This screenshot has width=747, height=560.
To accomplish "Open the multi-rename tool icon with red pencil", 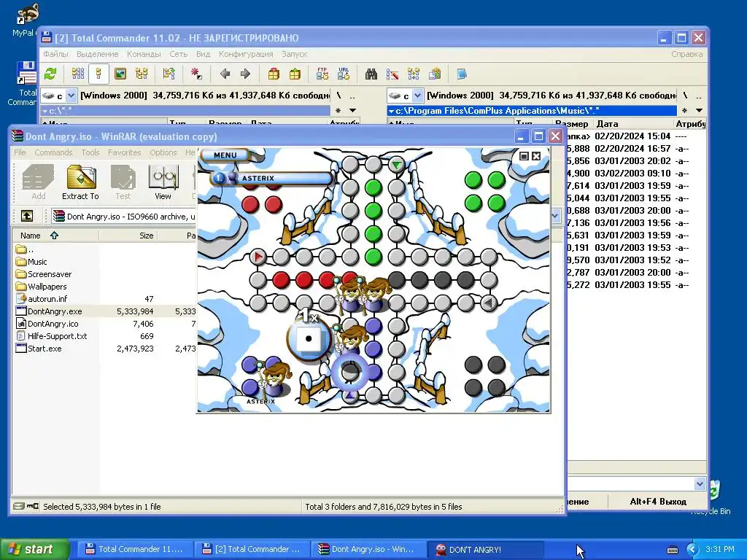I will 392,74.
